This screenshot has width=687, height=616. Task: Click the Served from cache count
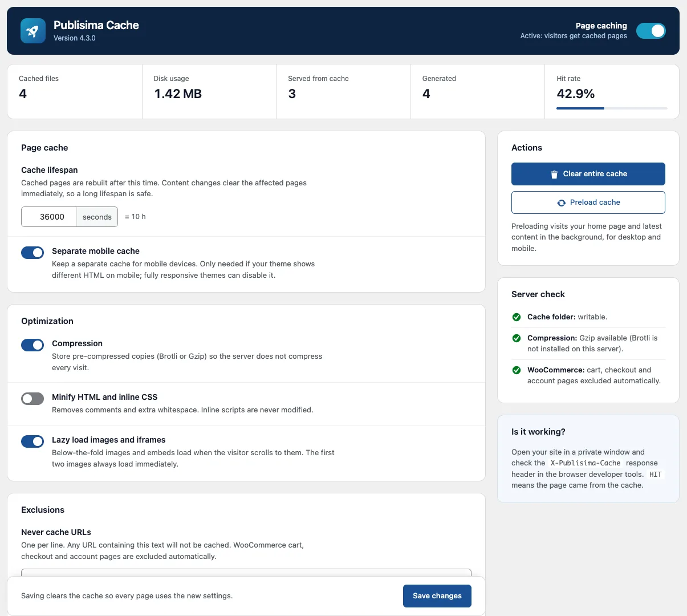(x=292, y=94)
